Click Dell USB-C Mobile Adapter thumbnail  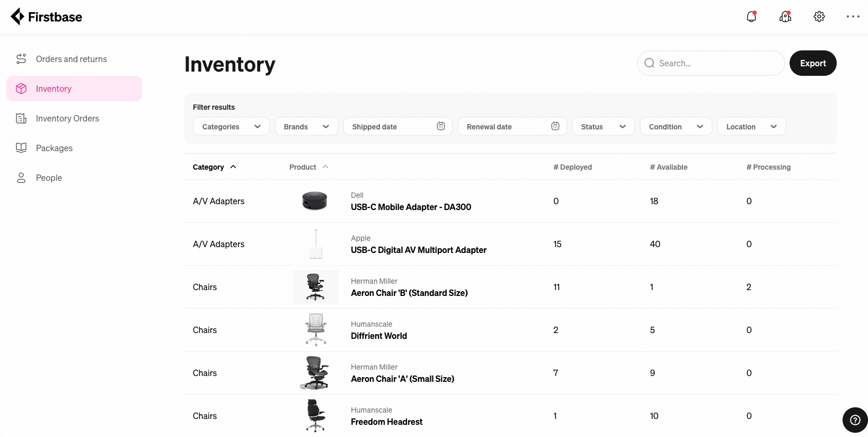[x=315, y=201]
